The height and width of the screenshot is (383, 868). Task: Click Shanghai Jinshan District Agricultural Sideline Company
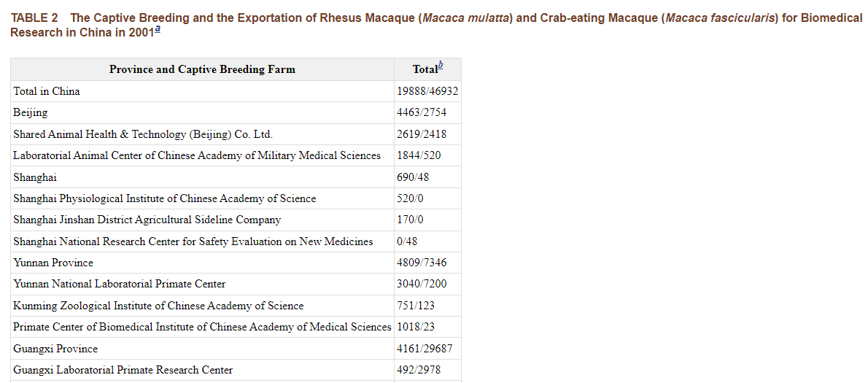[x=147, y=220]
